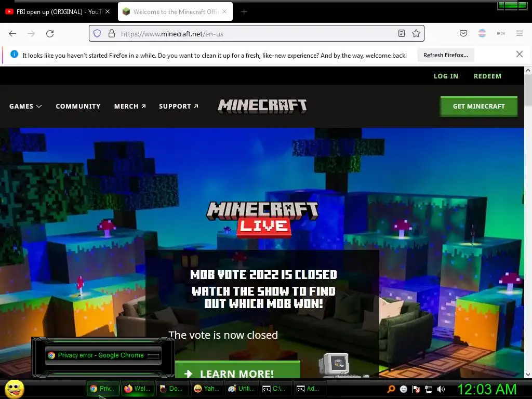This screenshot has height=399, width=532.
Task: Open the tracking protection shield icon
Action: tap(97, 34)
